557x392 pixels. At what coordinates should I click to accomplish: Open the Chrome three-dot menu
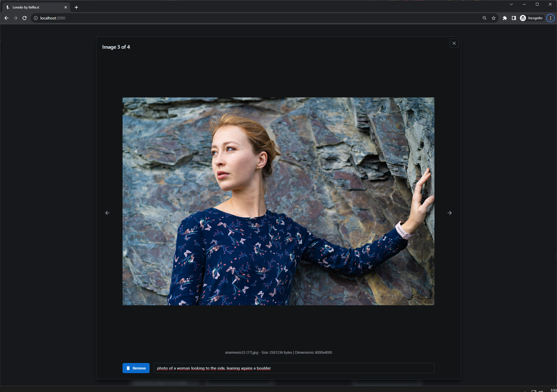click(550, 18)
